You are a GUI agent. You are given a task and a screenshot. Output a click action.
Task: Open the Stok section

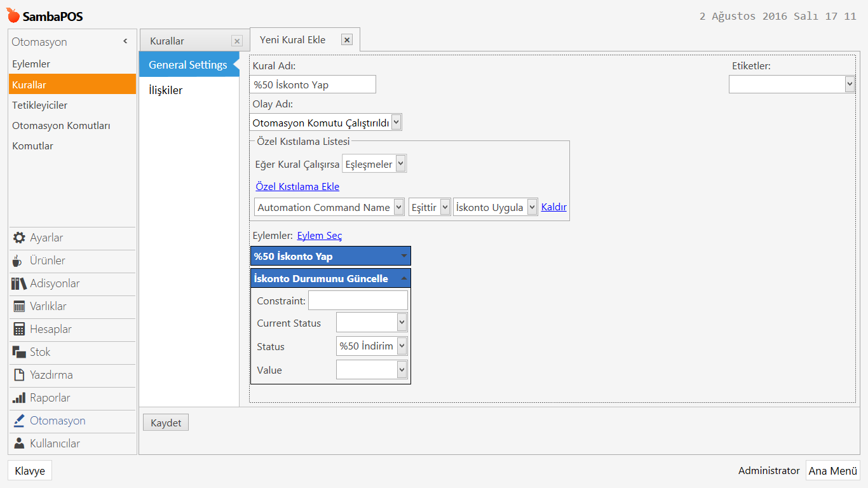point(72,352)
